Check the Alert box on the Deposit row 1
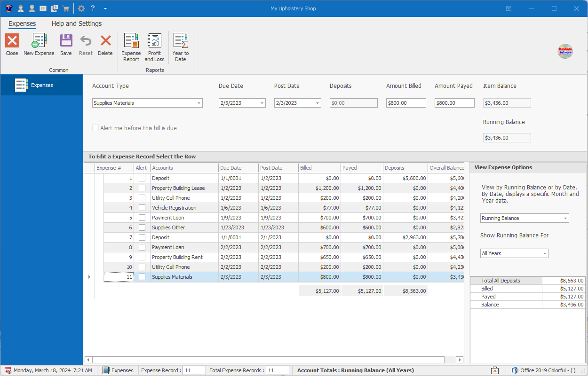 point(142,178)
